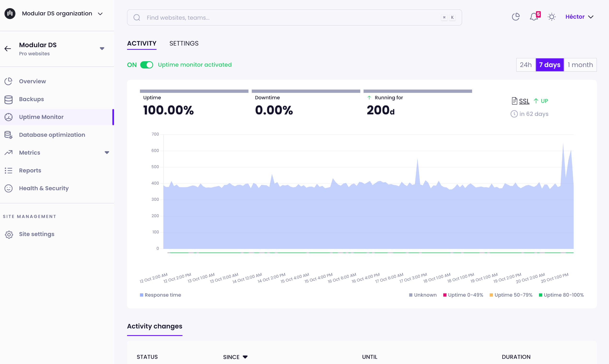
Task: Select the 24h time range
Action: pyautogui.click(x=526, y=65)
